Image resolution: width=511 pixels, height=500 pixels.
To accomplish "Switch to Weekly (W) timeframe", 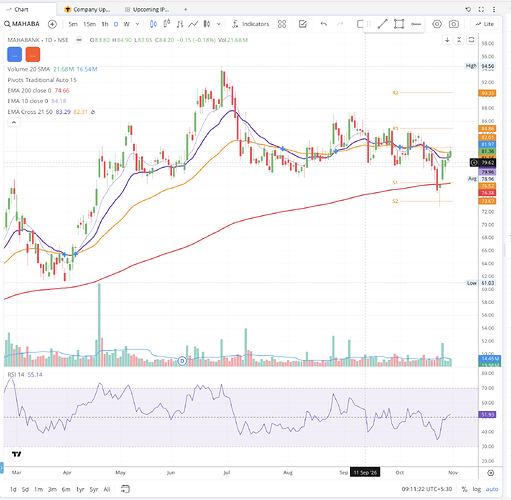I will 126,24.
